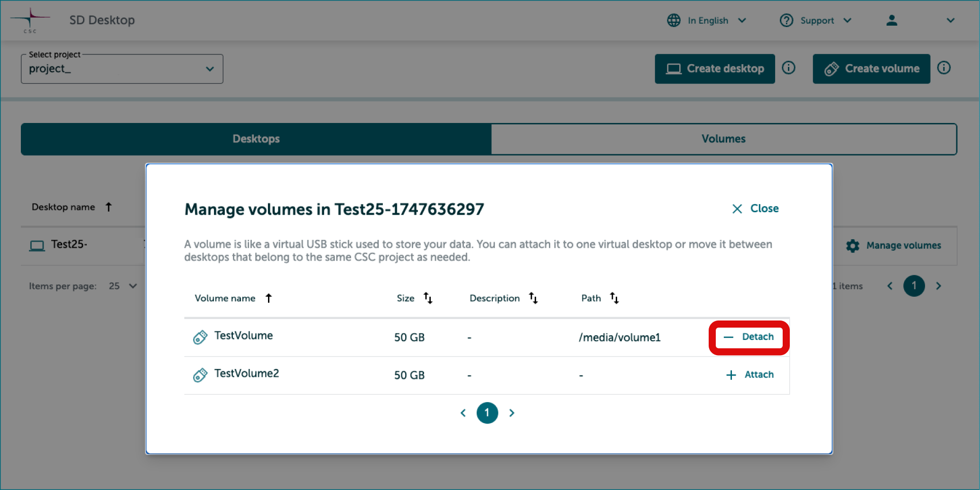Expand the user account chevron

point(950,20)
